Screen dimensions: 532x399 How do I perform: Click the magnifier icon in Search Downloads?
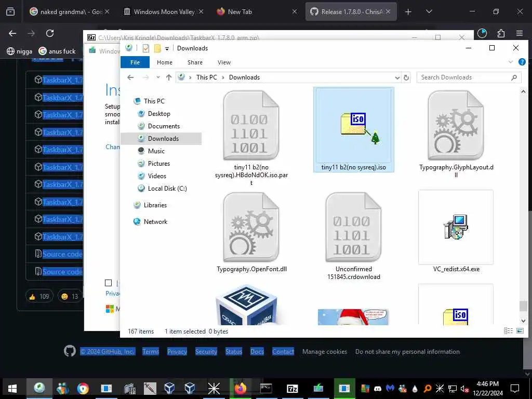(x=514, y=78)
